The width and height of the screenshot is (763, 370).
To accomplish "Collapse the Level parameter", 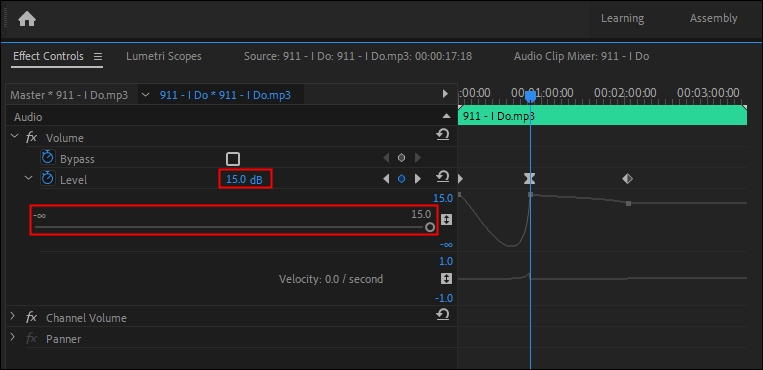I will click(x=29, y=178).
